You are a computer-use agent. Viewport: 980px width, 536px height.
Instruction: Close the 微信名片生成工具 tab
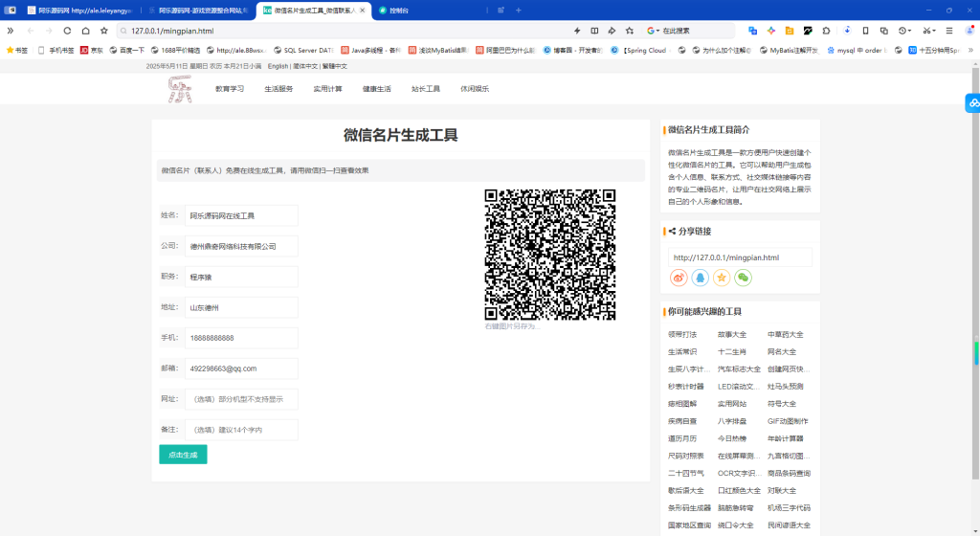pyautogui.click(x=363, y=10)
